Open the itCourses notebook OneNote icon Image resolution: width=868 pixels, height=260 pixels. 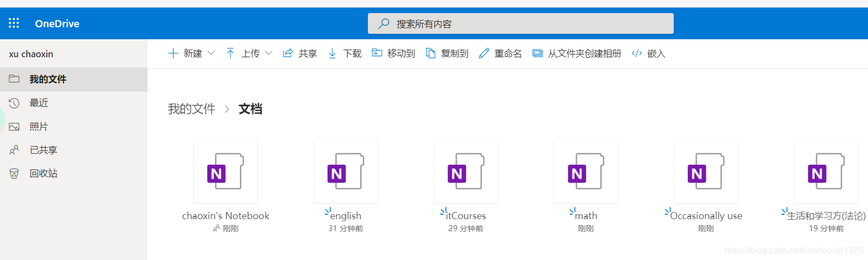coord(466,171)
